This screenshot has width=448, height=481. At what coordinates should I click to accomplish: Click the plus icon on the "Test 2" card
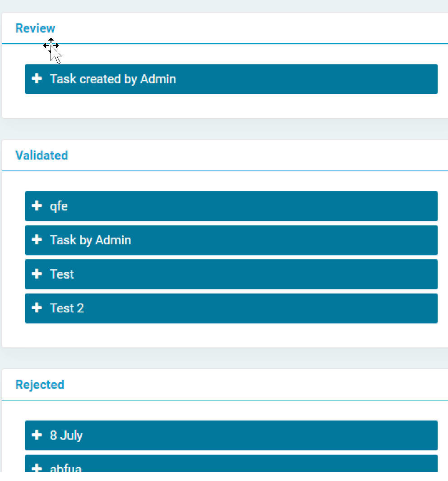(37, 308)
